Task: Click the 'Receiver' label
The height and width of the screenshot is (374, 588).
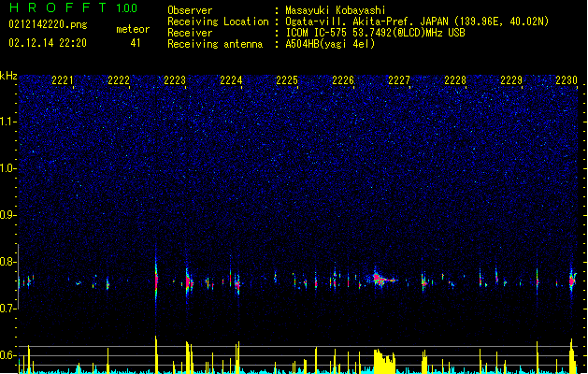Action: (x=190, y=33)
